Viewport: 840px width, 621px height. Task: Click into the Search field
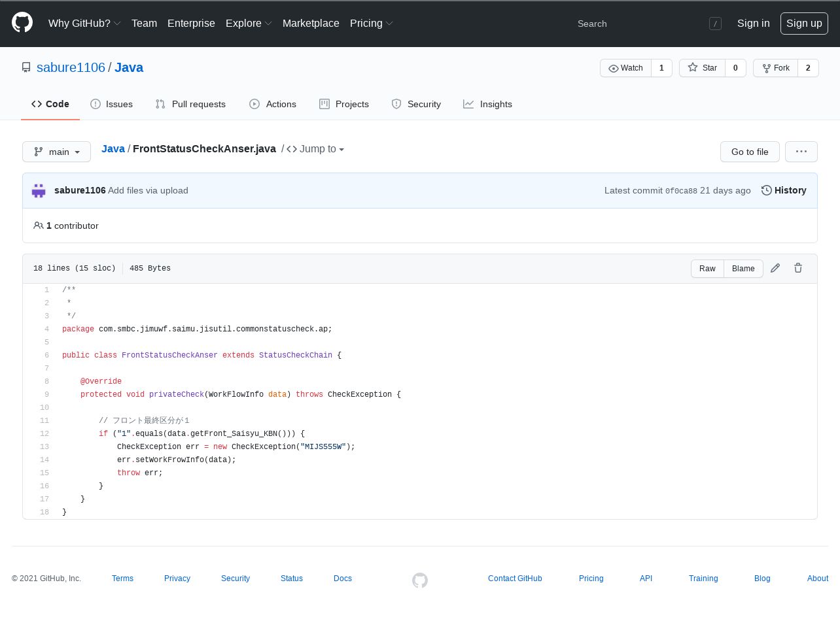(648, 24)
